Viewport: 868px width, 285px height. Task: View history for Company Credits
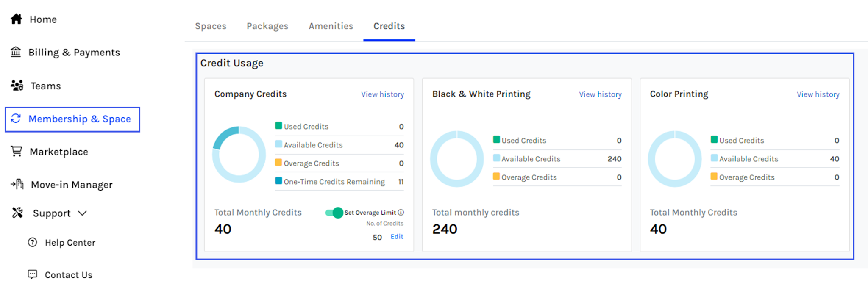point(383,94)
